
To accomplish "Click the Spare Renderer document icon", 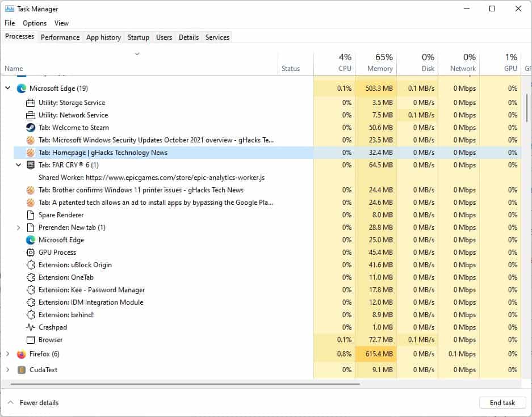I will tap(31, 215).
